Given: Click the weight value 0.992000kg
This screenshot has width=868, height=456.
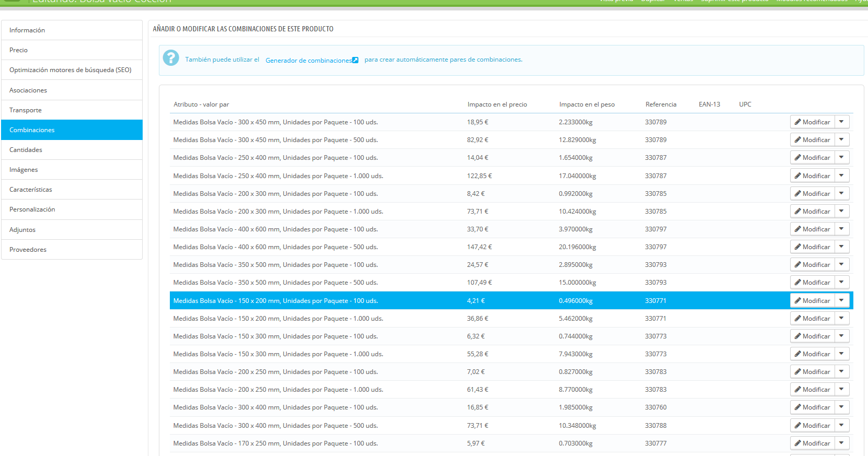Looking at the screenshot, I should coord(575,194).
